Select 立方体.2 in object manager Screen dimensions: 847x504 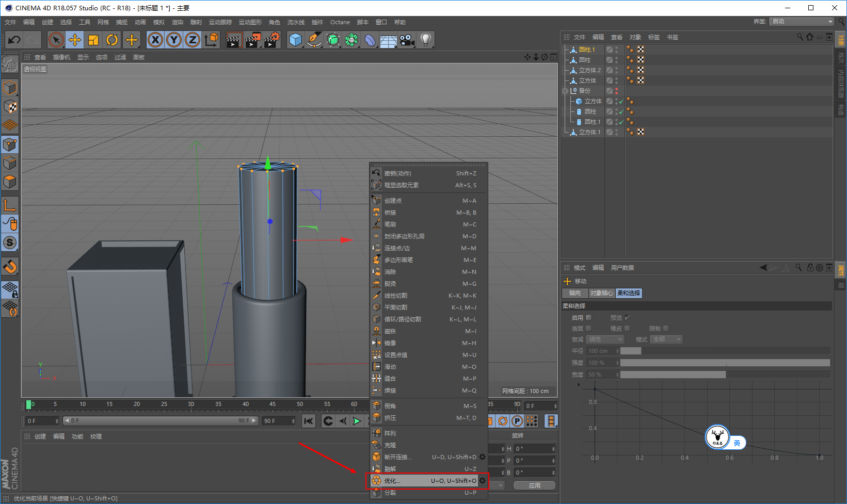[x=590, y=70]
